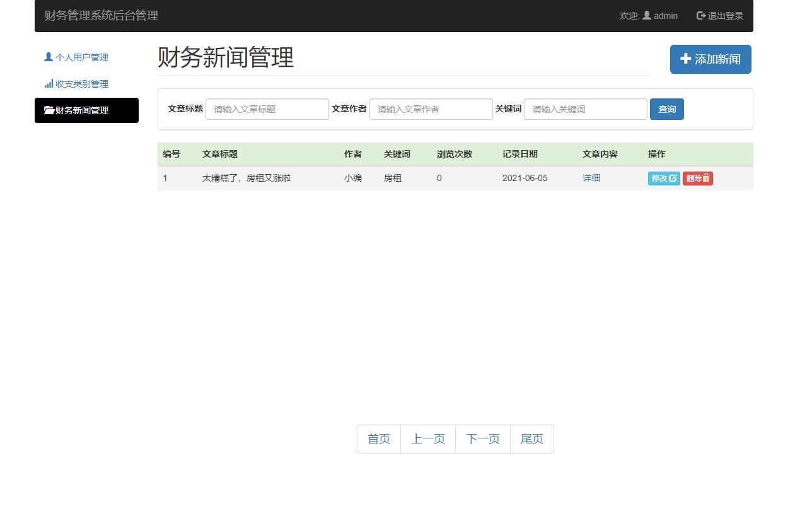
Task: Click the bar chart icon beside 收支类别管理
Action: click(x=50, y=83)
